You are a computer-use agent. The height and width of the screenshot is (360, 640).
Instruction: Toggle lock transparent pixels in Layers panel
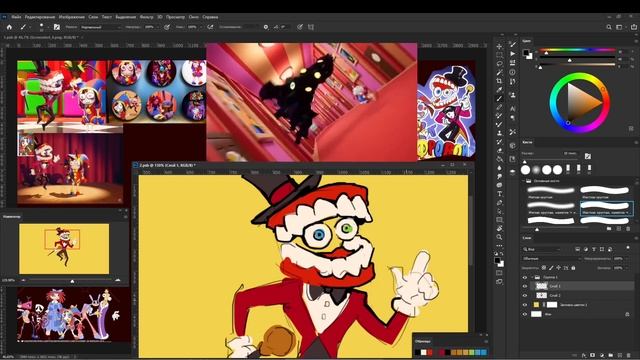pos(544,268)
